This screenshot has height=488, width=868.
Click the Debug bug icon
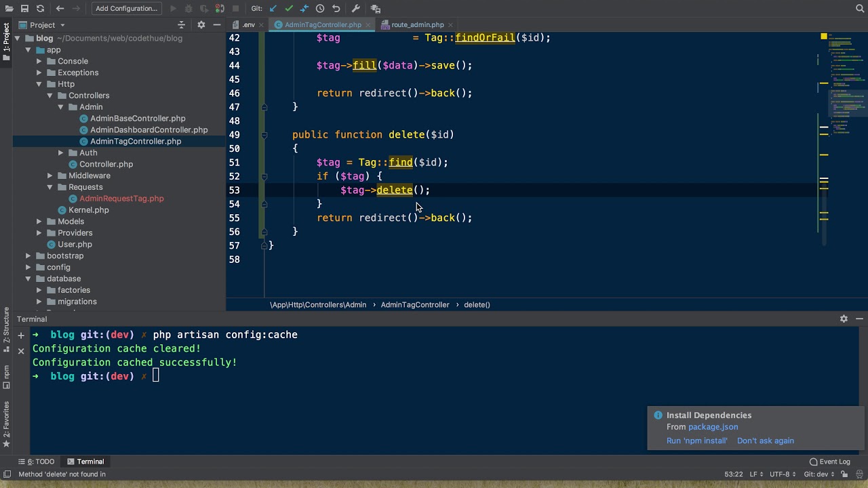[189, 9]
